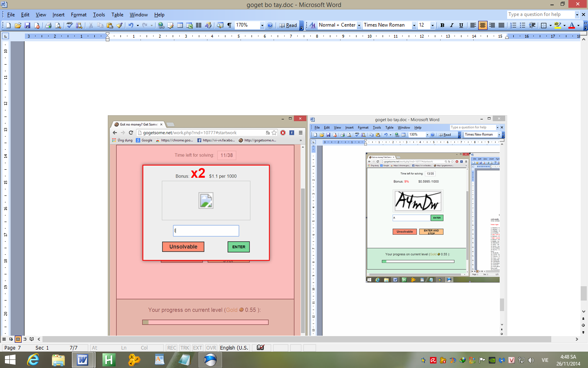The width and height of the screenshot is (588, 368).
Task: Click the Print icon in the toolbar
Action: click(48, 25)
